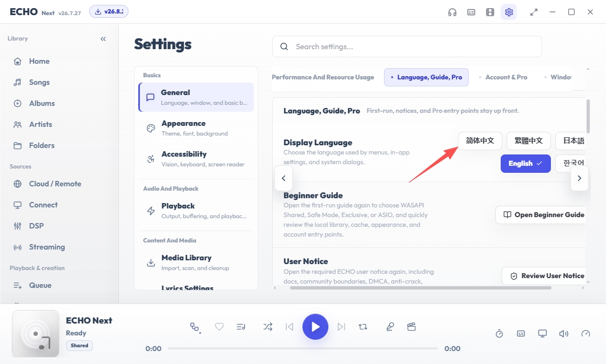Toggle repeat mode

[x=362, y=327]
